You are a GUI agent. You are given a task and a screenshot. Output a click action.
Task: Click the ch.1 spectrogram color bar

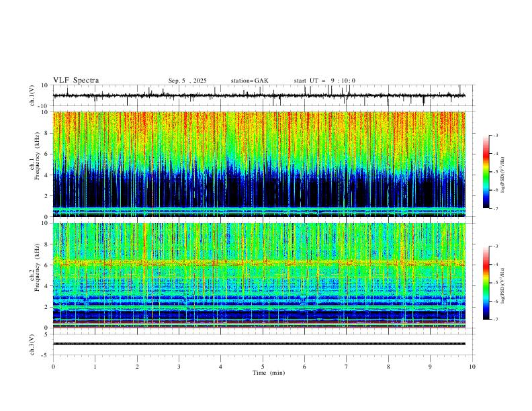tap(486, 172)
